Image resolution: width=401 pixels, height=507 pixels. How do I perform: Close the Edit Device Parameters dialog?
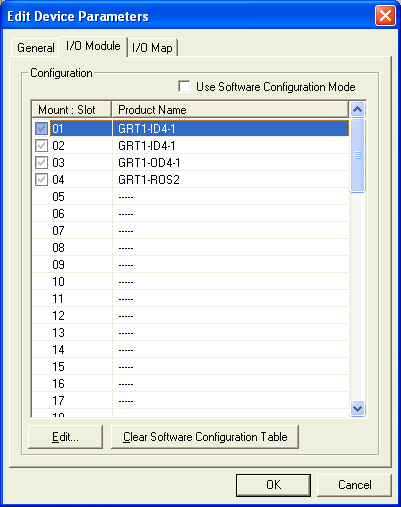point(385,16)
